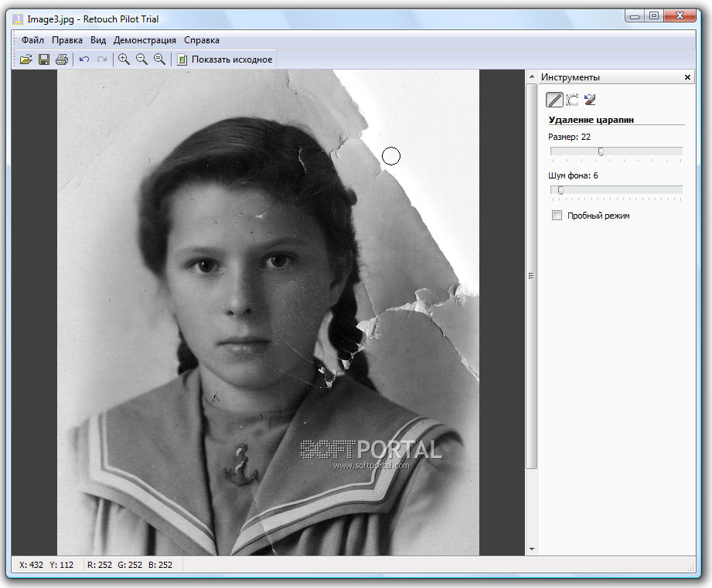Undo the last retouch action
Image resolution: width=712 pixels, height=588 pixels.
tap(83, 59)
